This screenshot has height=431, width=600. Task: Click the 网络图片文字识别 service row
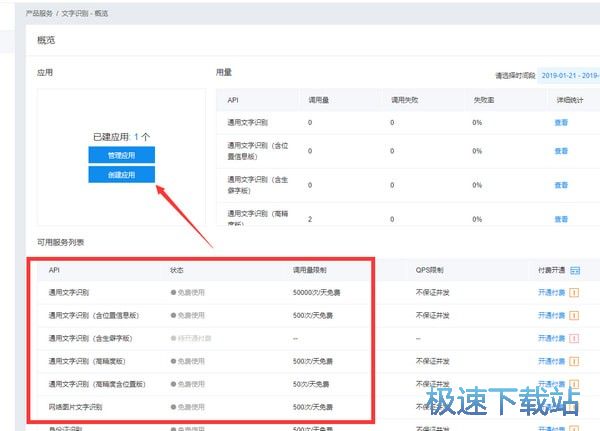(x=75, y=407)
